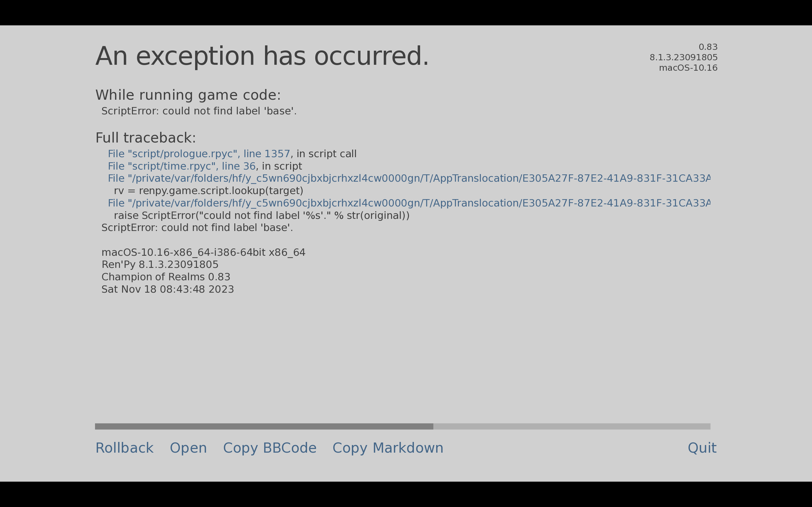Click the ScriptError message below "While running game code"
This screenshot has width=812, height=507.
pos(199,111)
